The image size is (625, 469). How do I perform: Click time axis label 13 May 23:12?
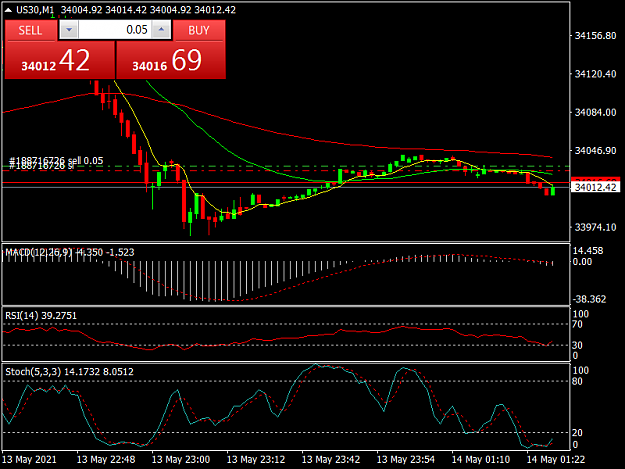coord(256,460)
